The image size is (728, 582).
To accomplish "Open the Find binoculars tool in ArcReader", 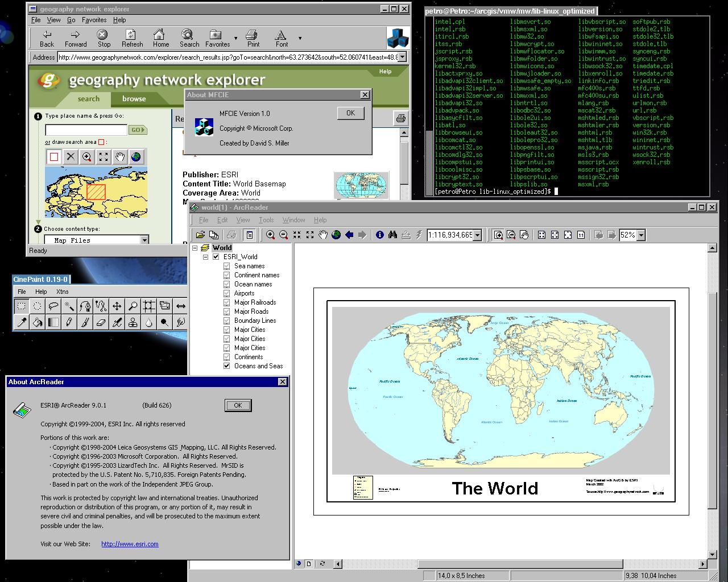I will click(393, 235).
